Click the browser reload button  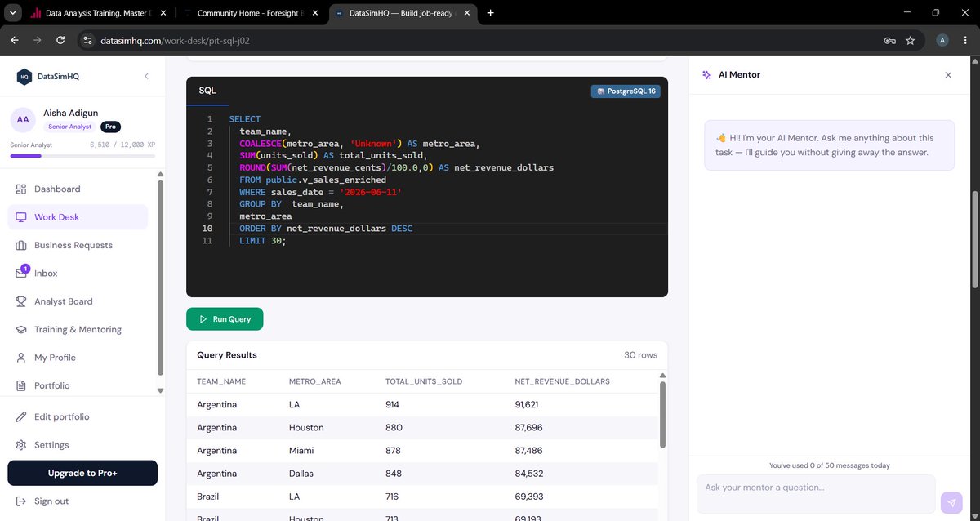tap(60, 40)
